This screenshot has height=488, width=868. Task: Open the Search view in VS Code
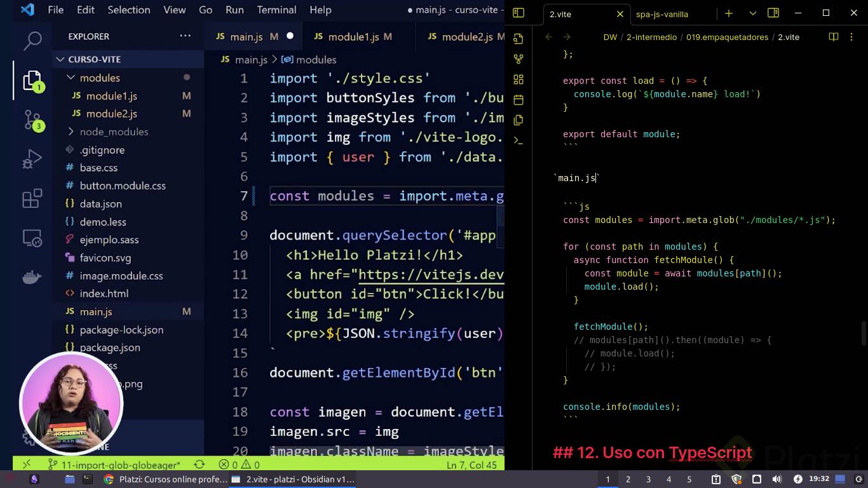[32, 41]
